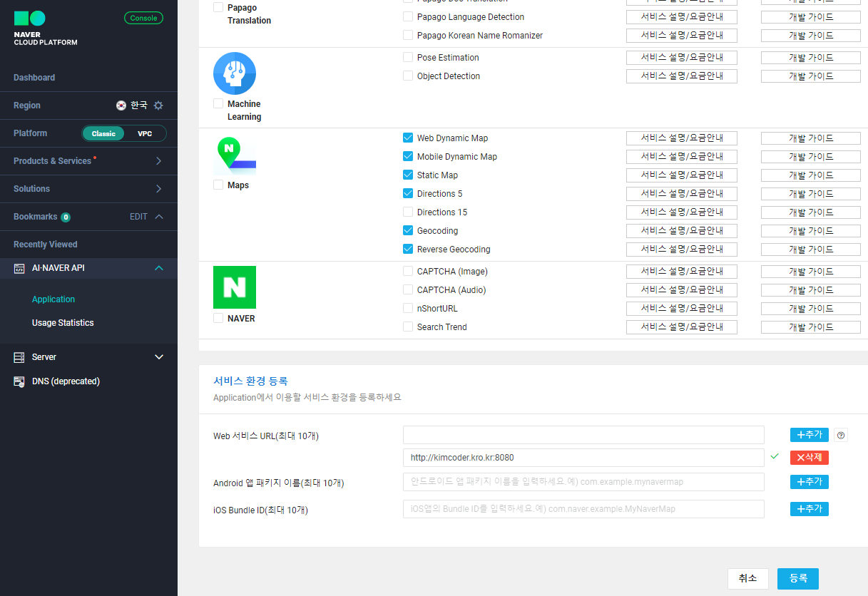Click ✕삭제 to remove kimcoder URL
The image size is (868, 596).
point(810,458)
